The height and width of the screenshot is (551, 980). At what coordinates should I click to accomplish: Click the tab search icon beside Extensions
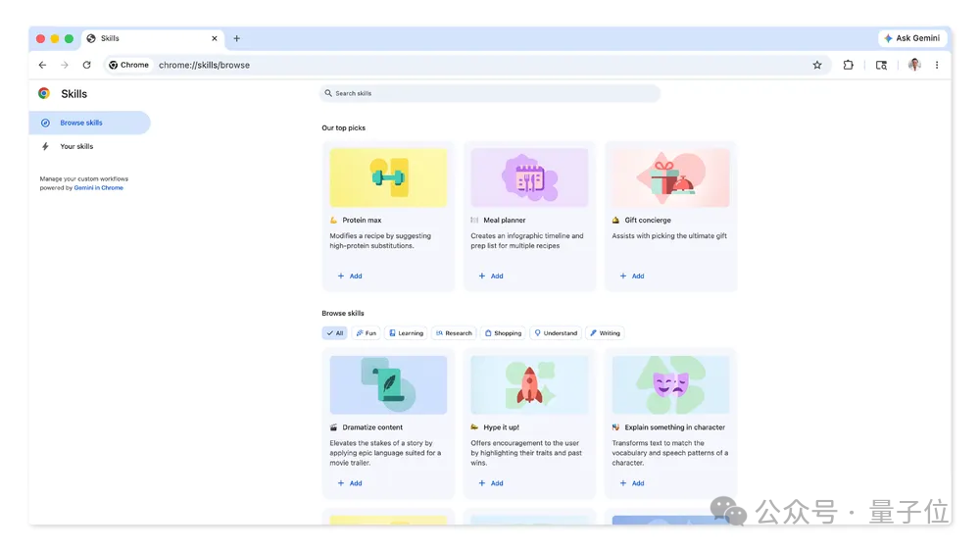point(881,65)
